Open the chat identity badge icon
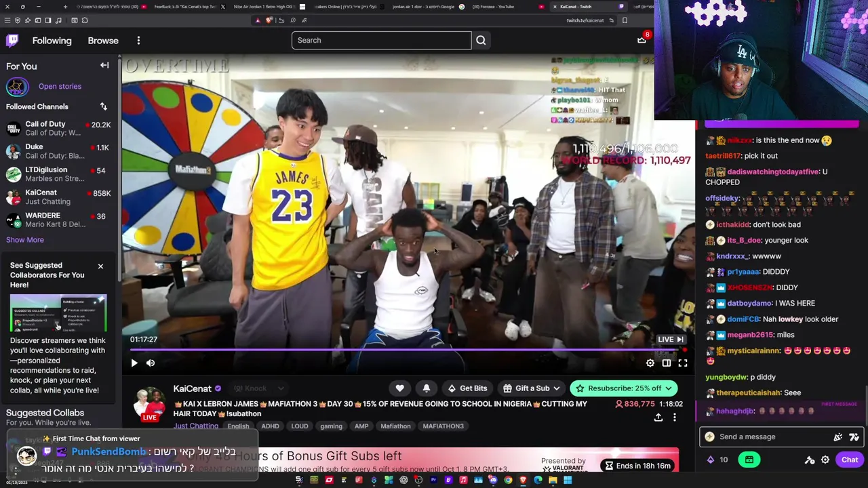Screen dimensions: 868x488 point(709,437)
